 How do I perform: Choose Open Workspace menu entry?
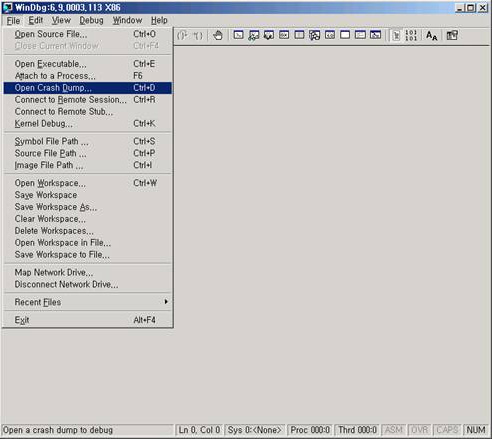tap(88, 183)
